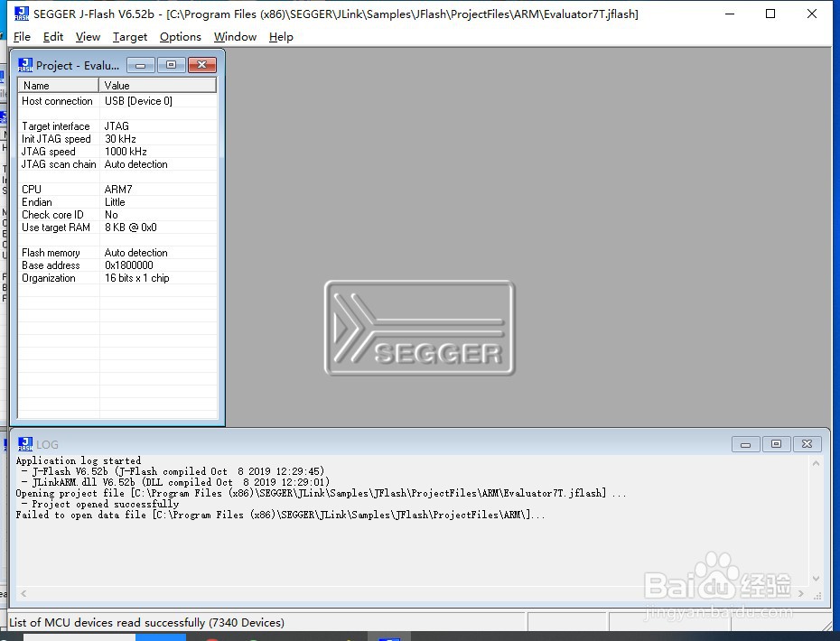Select the JTAG value cell
Image resolution: width=840 pixels, height=641 pixels.
click(x=117, y=126)
